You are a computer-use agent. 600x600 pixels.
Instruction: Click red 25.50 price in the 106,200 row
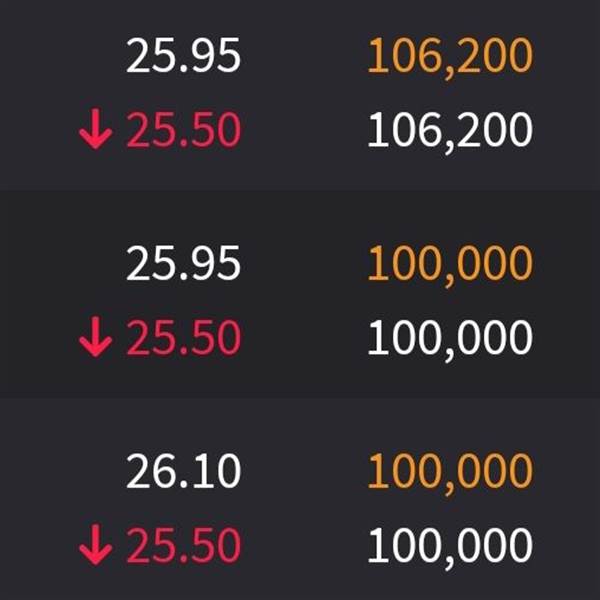(183, 131)
